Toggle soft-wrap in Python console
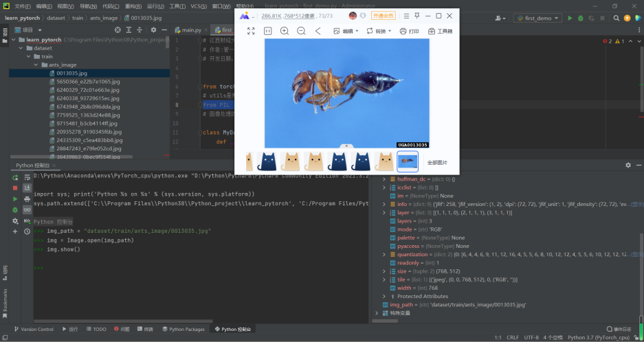 (27, 176)
